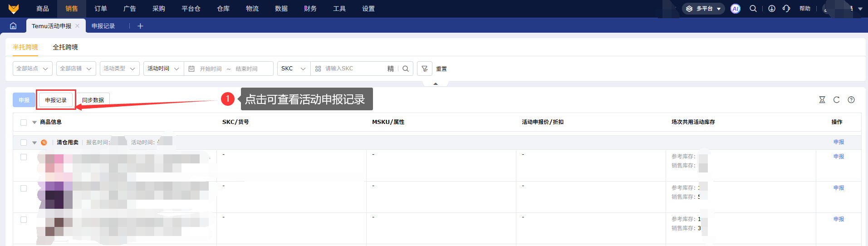Open the user account dropdown arrow
This screenshot has height=246, width=868.
tap(860, 9)
